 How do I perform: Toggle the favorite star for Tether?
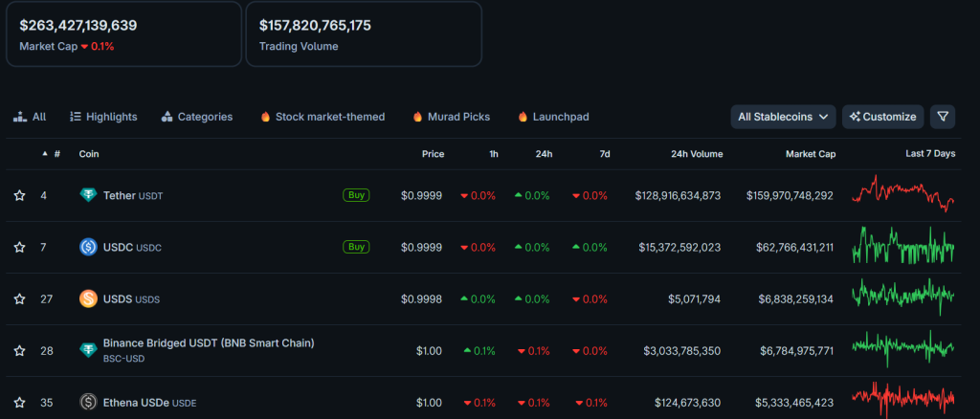[19, 195]
